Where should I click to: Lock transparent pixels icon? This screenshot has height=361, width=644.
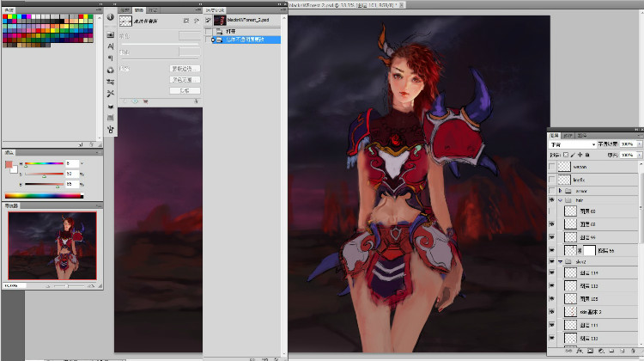click(566, 155)
